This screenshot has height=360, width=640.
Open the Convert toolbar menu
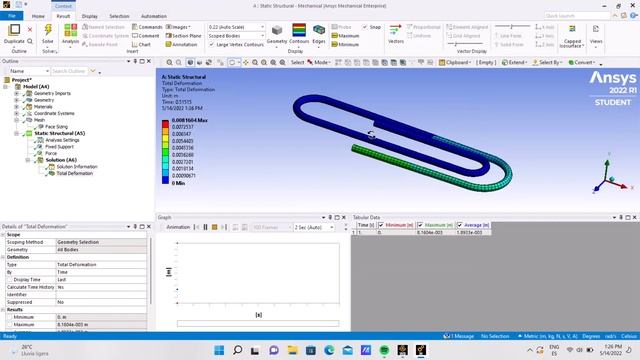click(582, 62)
